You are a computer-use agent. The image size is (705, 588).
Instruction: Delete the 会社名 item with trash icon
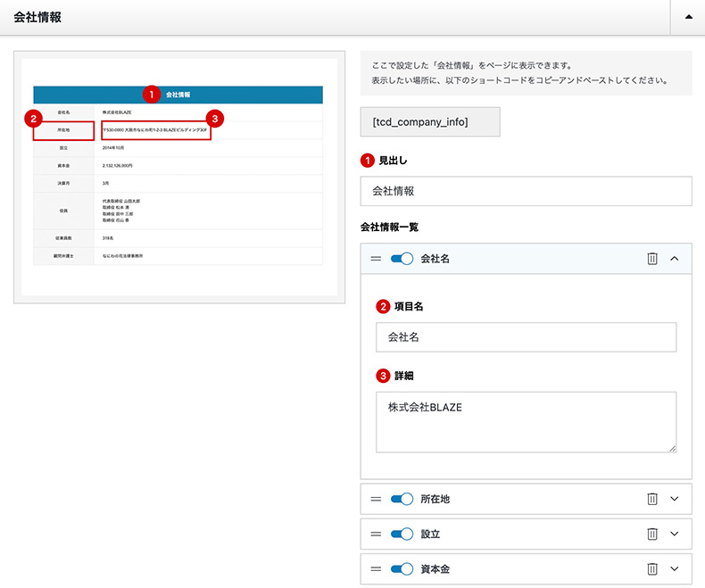pyautogui.click(x=652, y=259)
